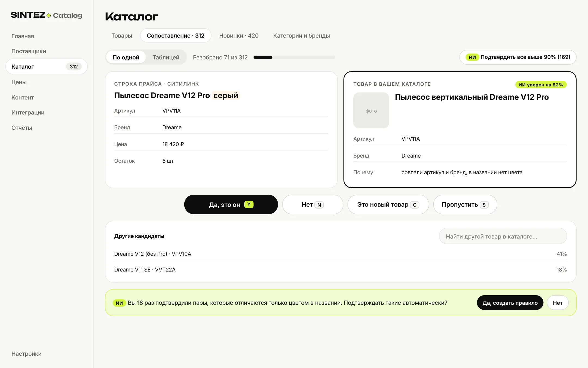Select the 'По одной' view mode
Viewport: 588px width, 368px height.
(x=126, y=57)
